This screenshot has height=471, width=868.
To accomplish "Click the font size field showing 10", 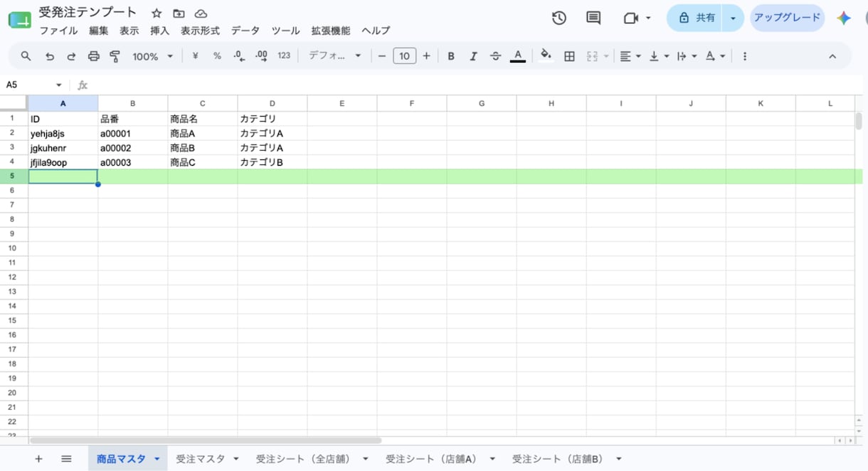I will [x=404, y=56].
